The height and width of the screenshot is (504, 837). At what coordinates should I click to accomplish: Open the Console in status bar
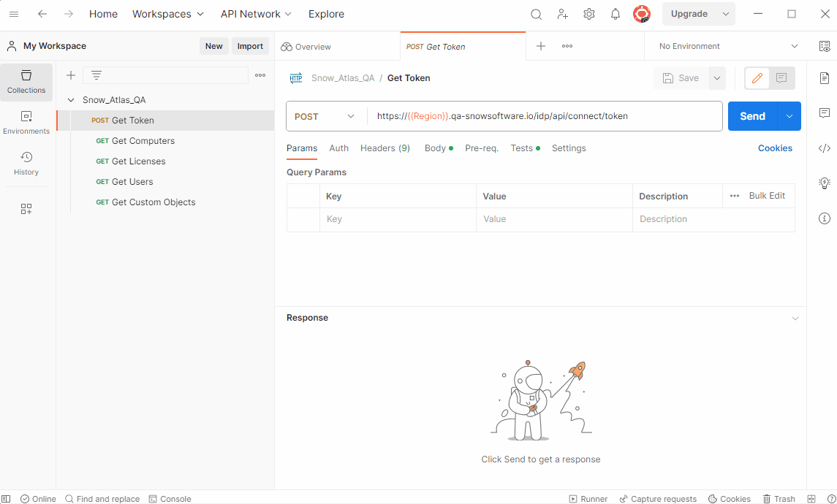[x=170, y=499]
